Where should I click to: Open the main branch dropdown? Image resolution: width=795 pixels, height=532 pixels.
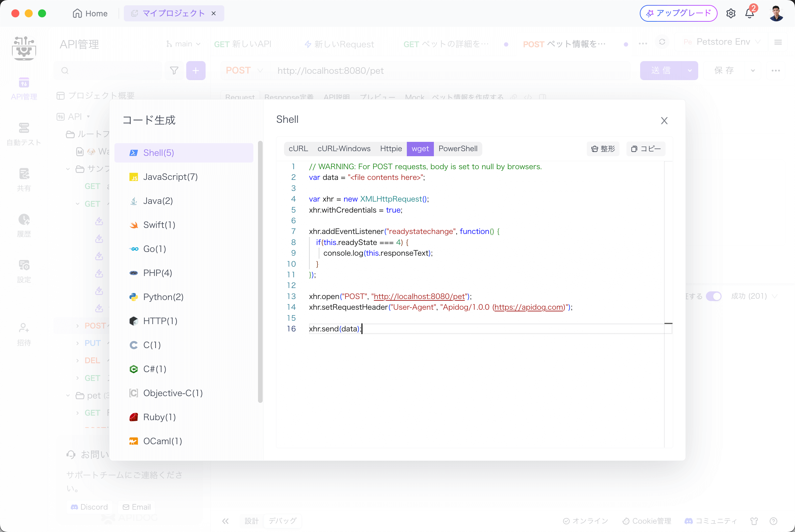[183, 44]
